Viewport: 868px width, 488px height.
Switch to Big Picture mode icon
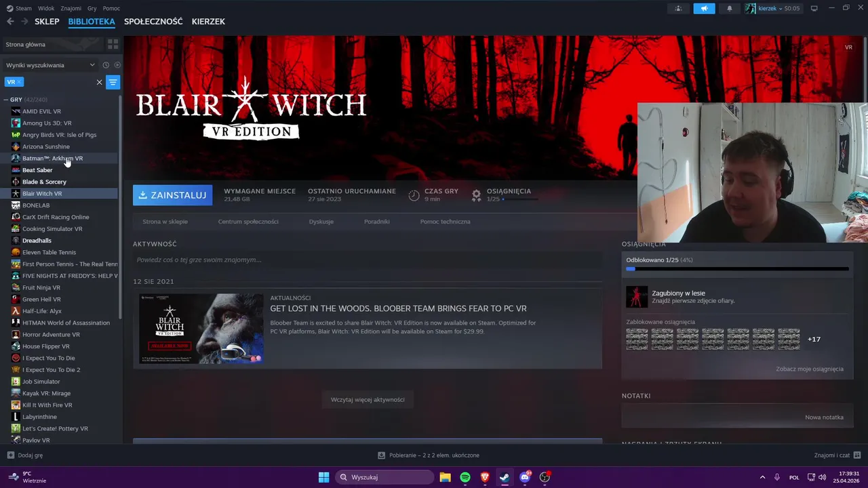[814, 8]
